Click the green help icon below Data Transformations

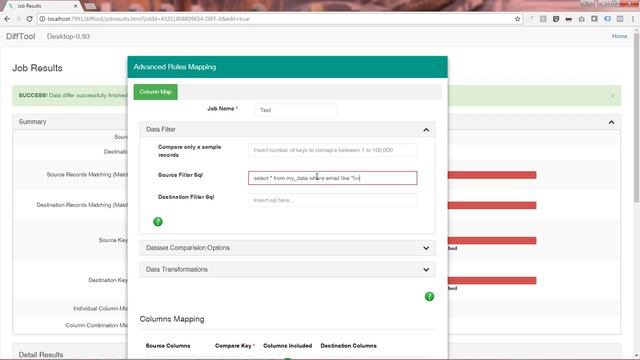(x=429, y=296)
